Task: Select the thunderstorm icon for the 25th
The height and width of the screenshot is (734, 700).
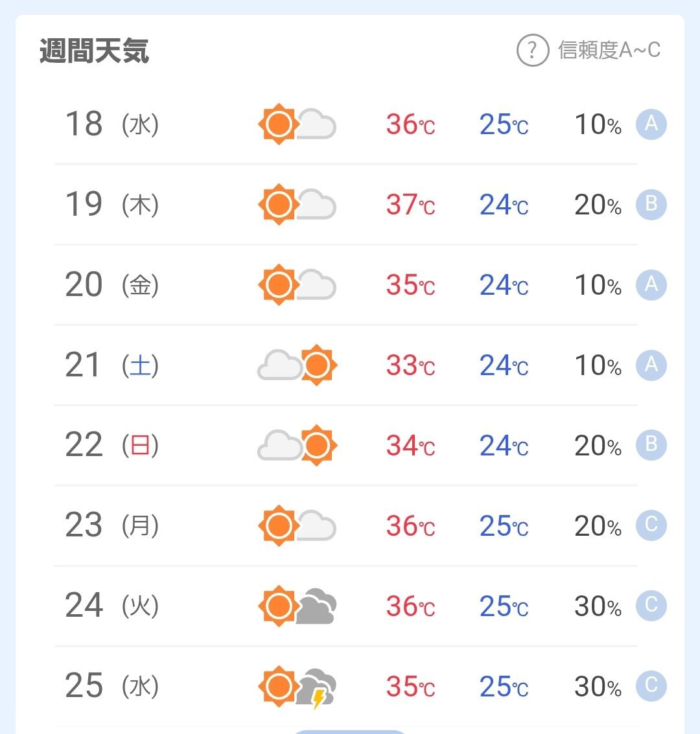Action: [297, 687]
